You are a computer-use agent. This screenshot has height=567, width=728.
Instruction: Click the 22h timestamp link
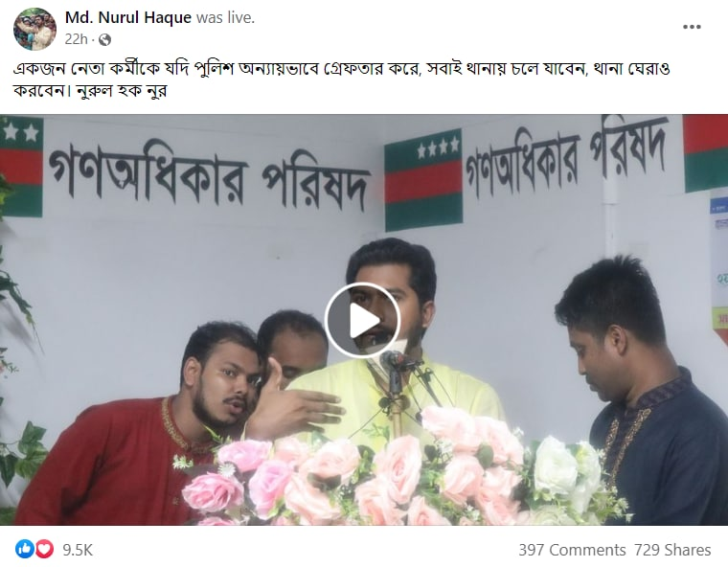tap(76, 39)
